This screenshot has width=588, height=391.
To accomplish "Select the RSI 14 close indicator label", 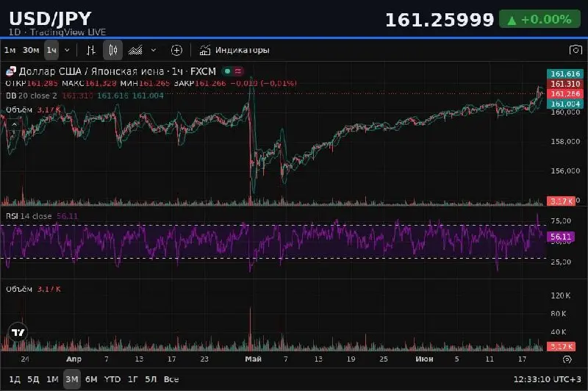I will click(x=29, y=216).
